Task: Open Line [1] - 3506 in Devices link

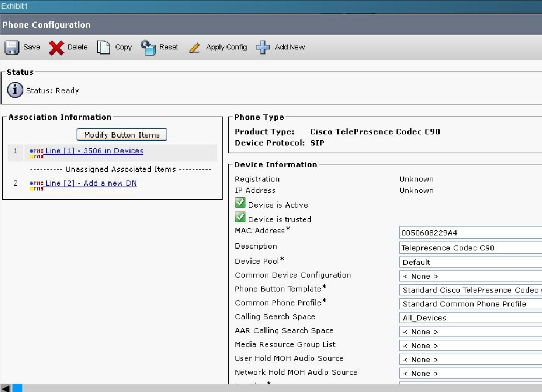Action: [x=94, y=150]
